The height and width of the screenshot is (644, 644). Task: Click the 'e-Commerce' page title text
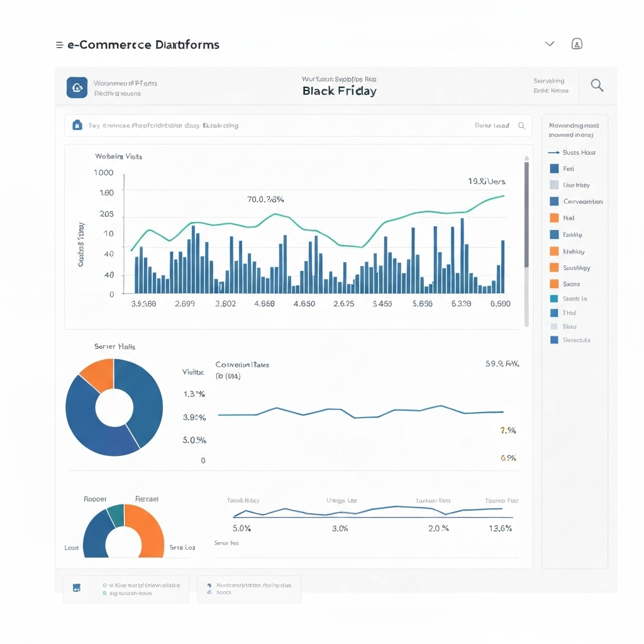(143, 45)
